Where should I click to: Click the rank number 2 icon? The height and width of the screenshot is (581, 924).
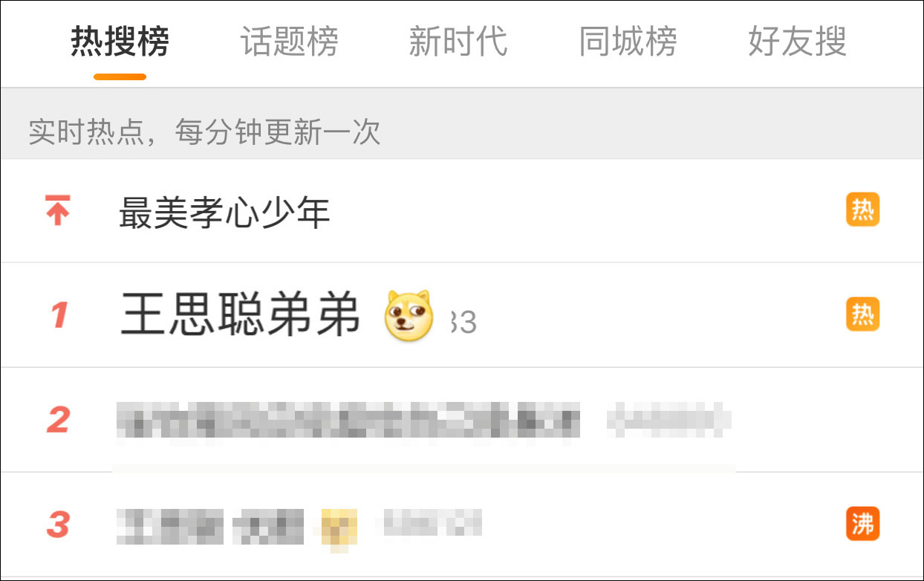(x=58, y=420)
